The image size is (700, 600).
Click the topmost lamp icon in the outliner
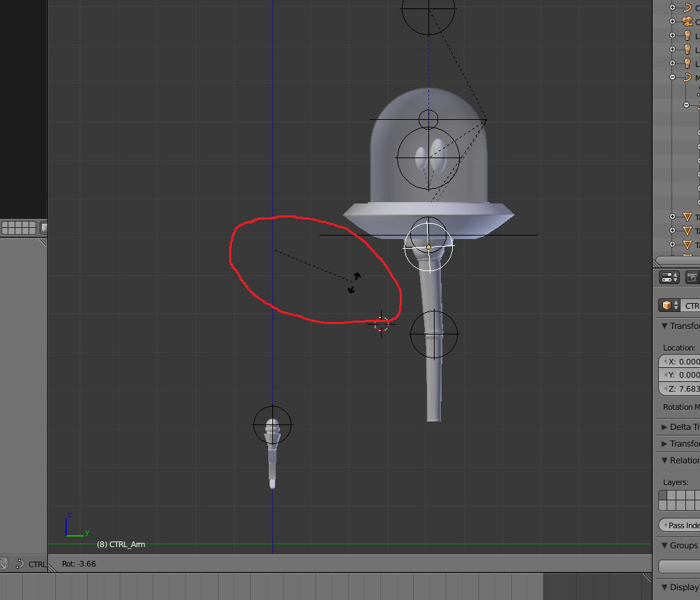click(x=687, y=36)
